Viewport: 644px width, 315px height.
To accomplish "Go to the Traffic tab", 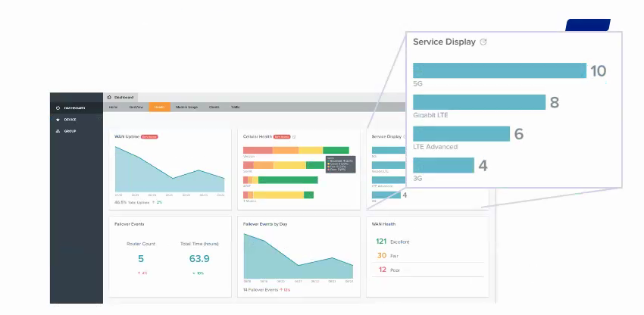I will tap(235, 108).
